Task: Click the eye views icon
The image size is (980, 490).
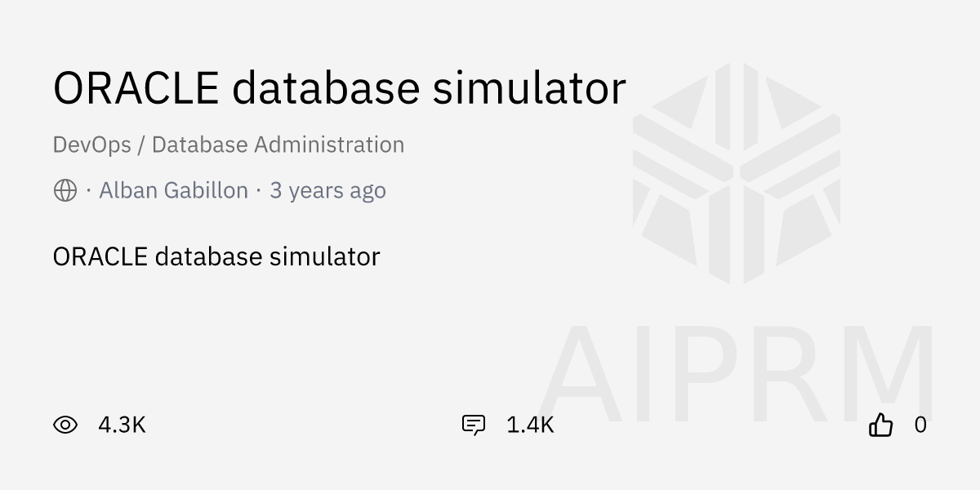Action: click(65, 425)
